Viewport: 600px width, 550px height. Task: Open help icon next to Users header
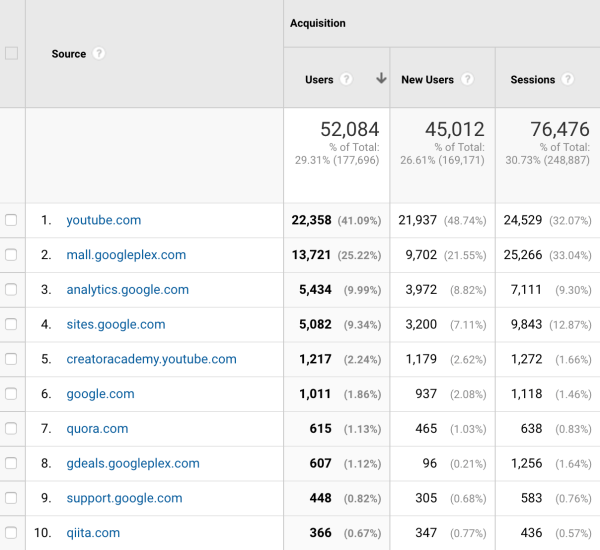[346, 79]
